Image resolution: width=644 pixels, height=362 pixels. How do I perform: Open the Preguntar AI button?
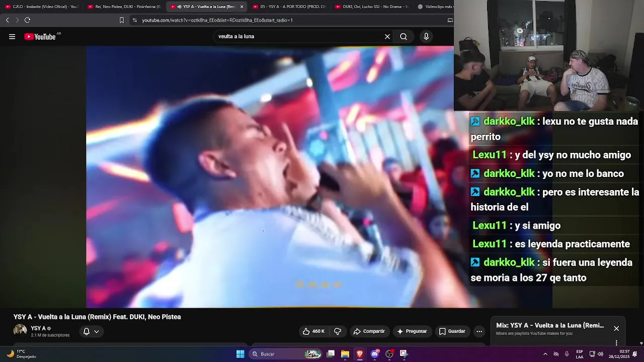tap(412, 331)
